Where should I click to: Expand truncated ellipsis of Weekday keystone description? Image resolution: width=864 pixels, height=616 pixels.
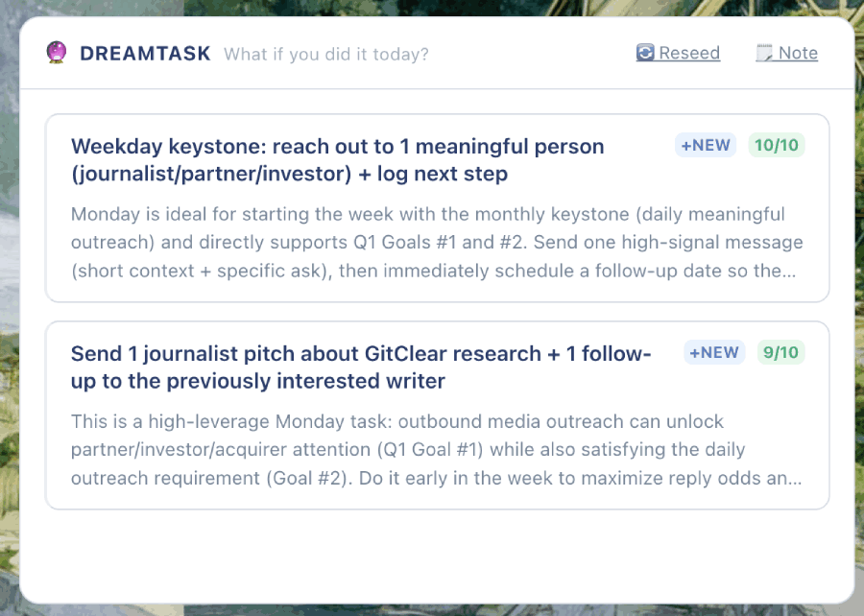point(789,271)
